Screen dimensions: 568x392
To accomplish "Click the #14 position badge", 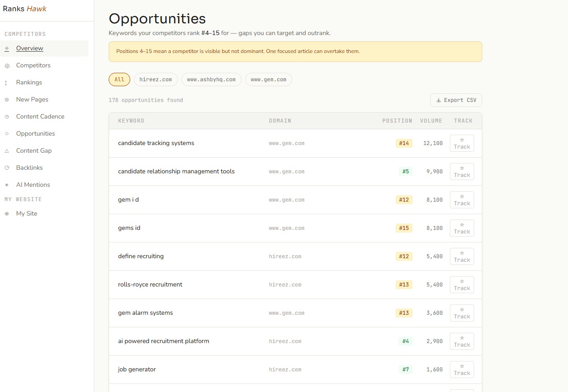I will pyautogui.click(x=404, y=143).
